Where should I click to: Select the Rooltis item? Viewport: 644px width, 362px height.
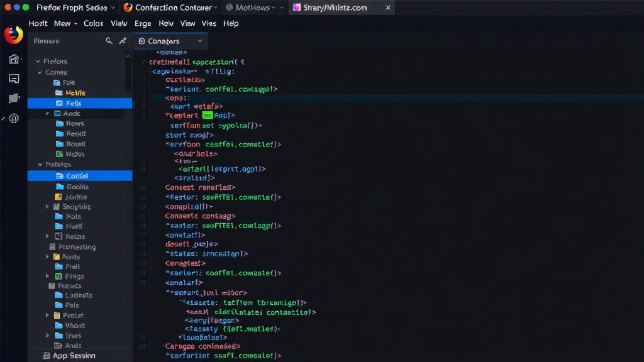pos(72,187)
